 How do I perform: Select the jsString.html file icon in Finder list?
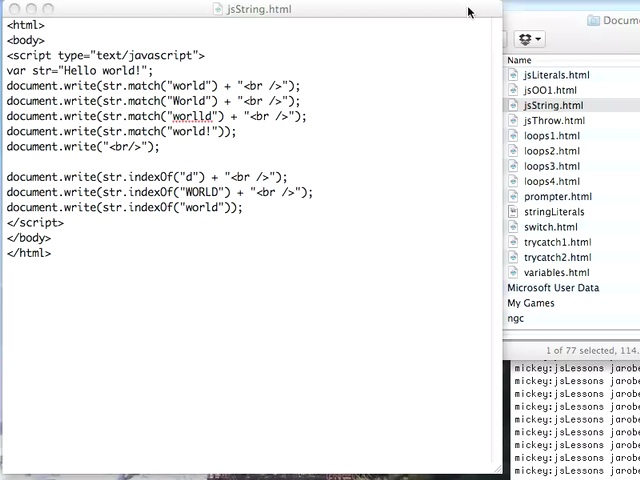(x=513, y=105)
